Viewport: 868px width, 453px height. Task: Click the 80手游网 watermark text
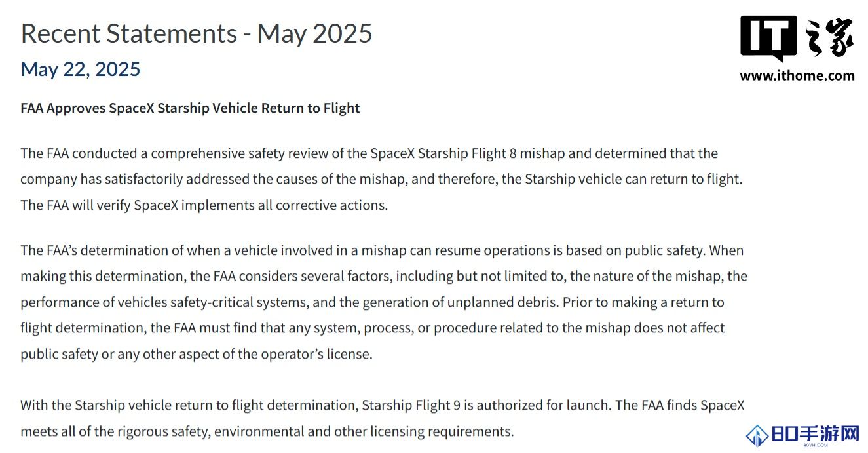(816, 434)
